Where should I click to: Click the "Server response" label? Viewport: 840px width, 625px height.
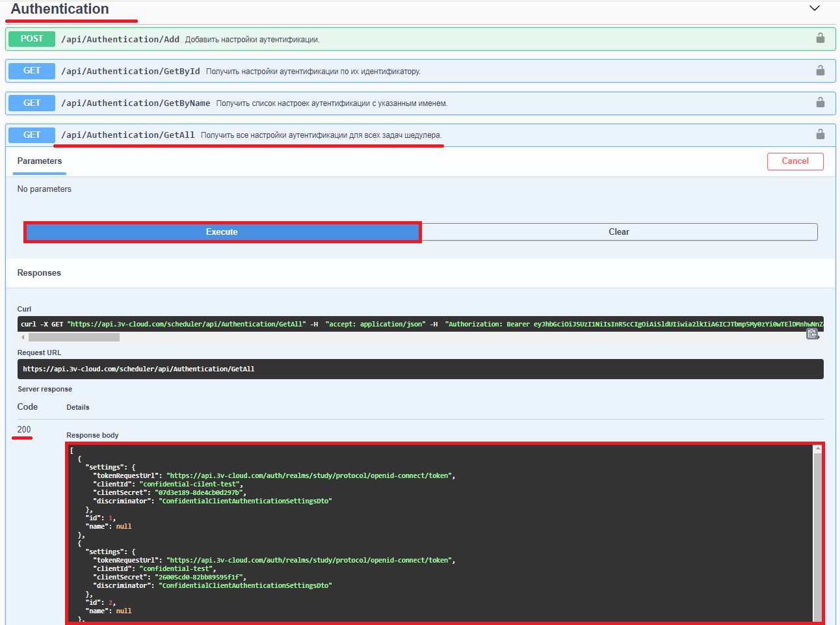coord(45,389)
